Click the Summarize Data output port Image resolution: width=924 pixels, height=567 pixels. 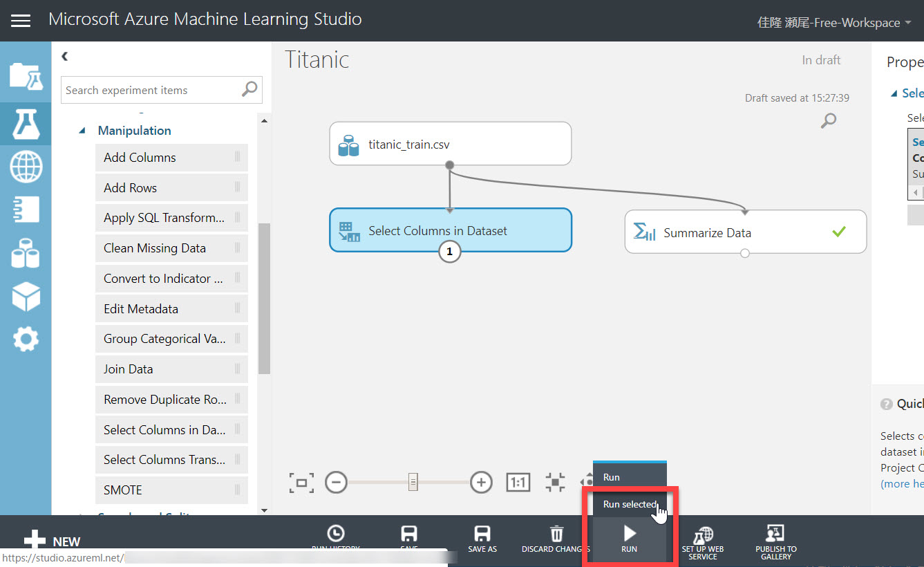744,254
